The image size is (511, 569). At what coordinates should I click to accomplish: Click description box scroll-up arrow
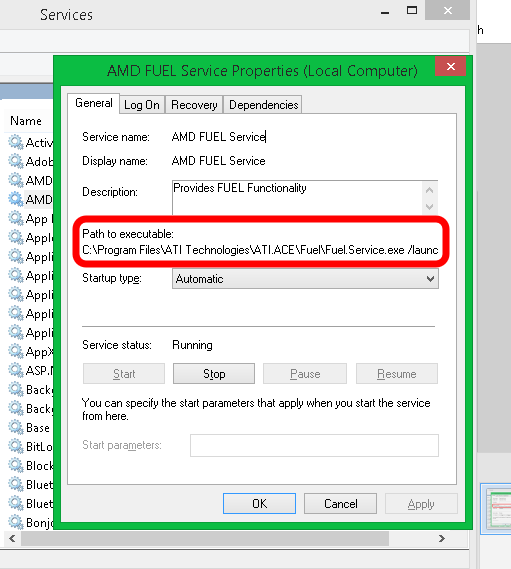point(430,190)
